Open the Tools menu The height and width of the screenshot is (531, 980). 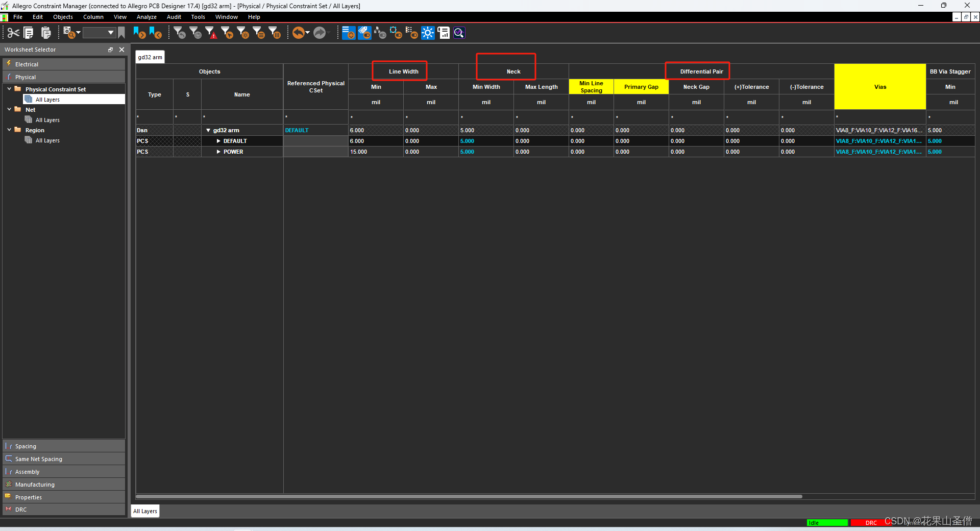point(198,17)
